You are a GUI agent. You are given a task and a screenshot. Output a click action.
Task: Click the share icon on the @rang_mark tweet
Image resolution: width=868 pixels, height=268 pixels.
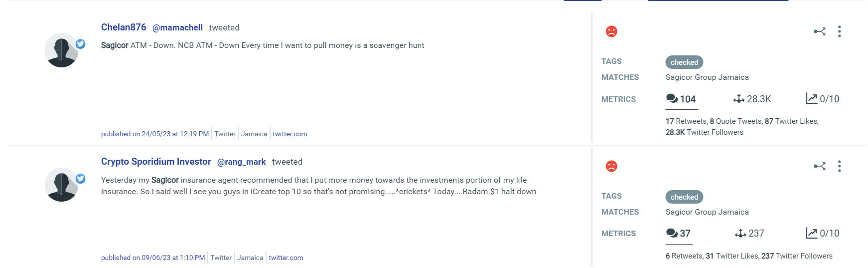[x=819, y=166]
